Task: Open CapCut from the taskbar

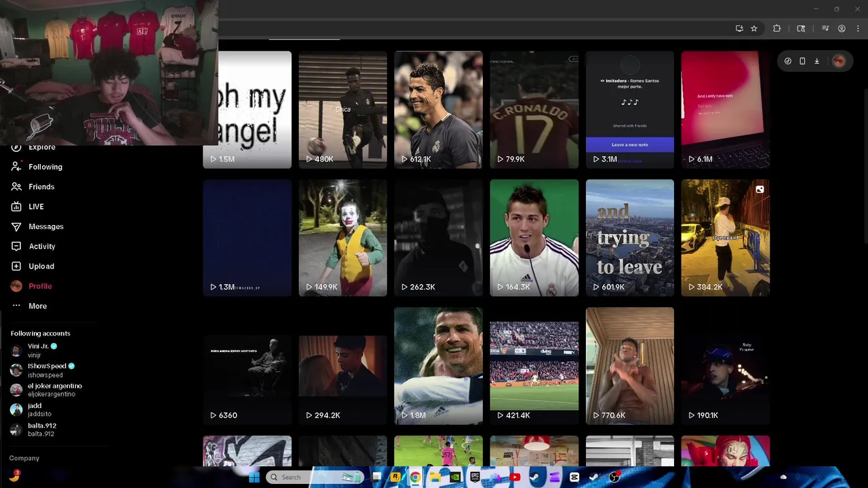Action: 574,477
